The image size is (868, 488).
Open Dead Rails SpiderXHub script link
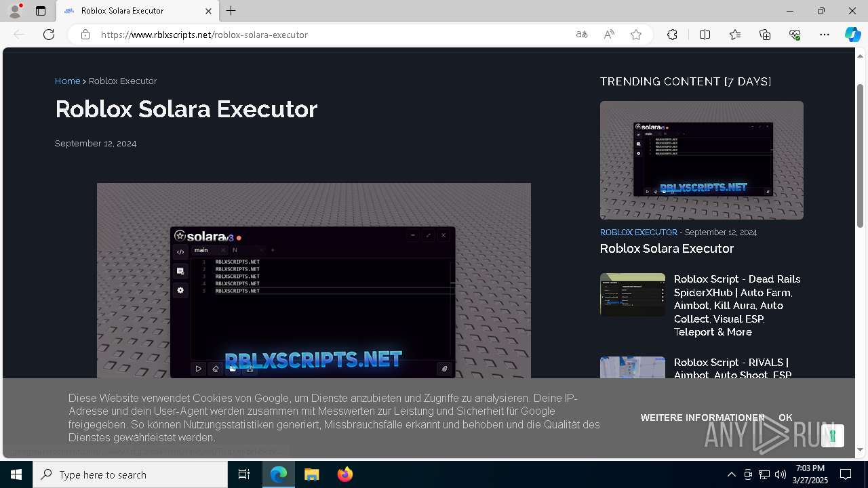(x=737, y=306)
